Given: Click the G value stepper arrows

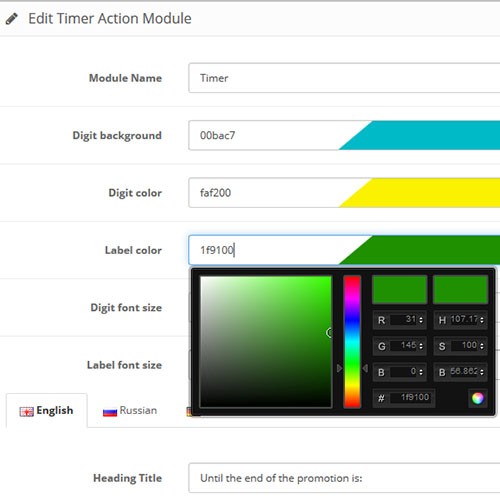Looking at the screenshot, I should [x=421, y=346].
